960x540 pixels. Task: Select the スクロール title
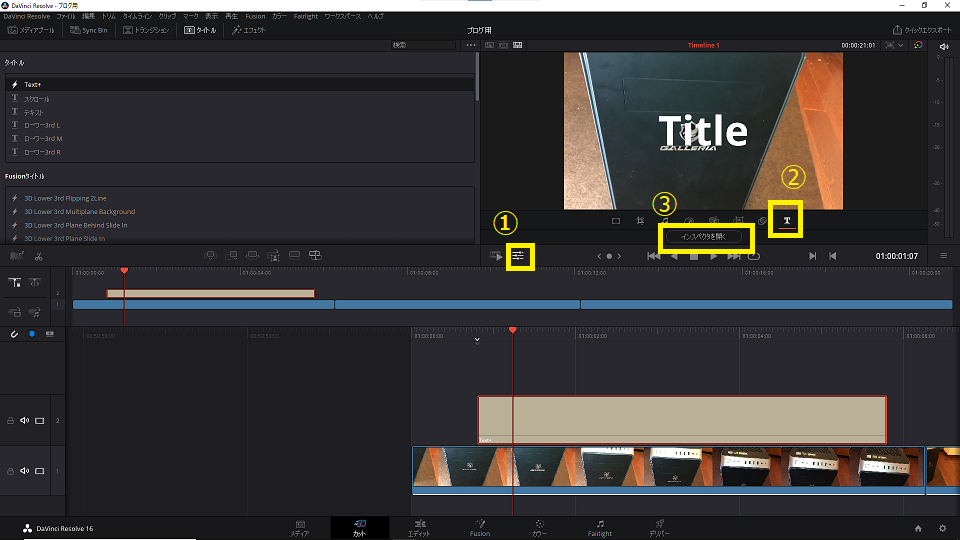240,99
